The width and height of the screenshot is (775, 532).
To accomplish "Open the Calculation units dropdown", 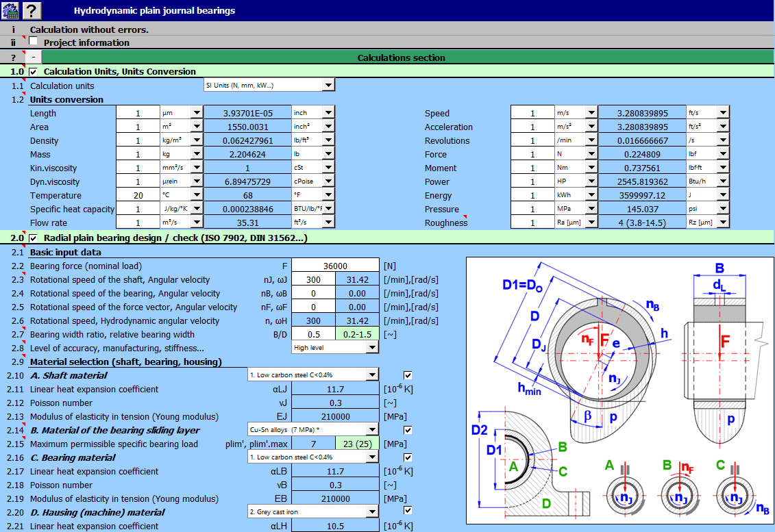I will 328,86.
